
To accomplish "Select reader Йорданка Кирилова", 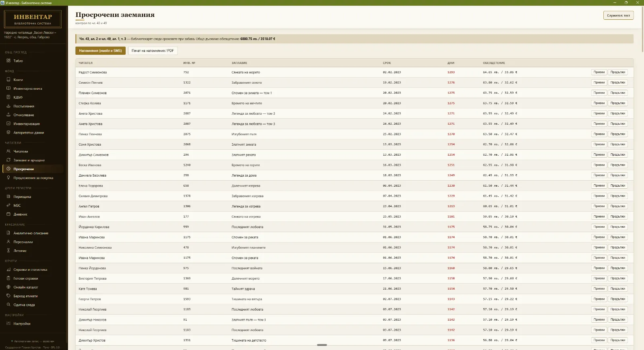I will coord(94,227).
